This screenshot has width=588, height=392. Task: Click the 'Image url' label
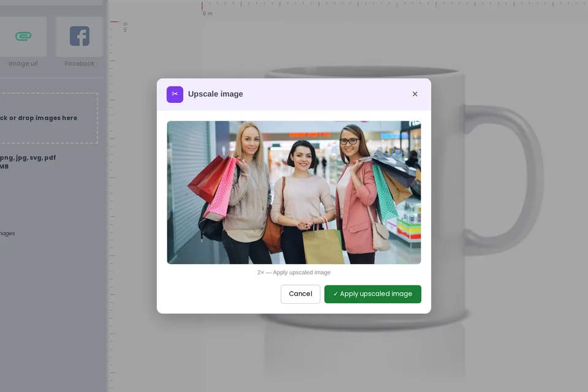pos(23,64)
